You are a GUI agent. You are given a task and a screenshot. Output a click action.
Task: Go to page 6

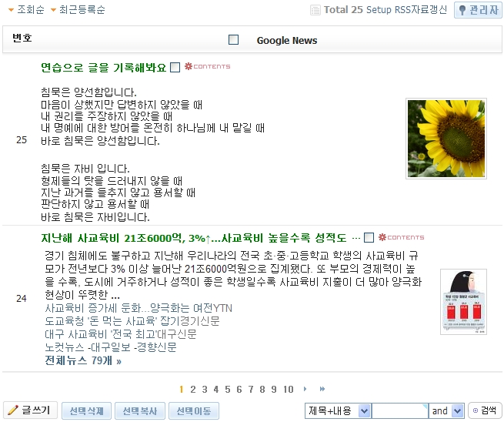click(239, 390)
